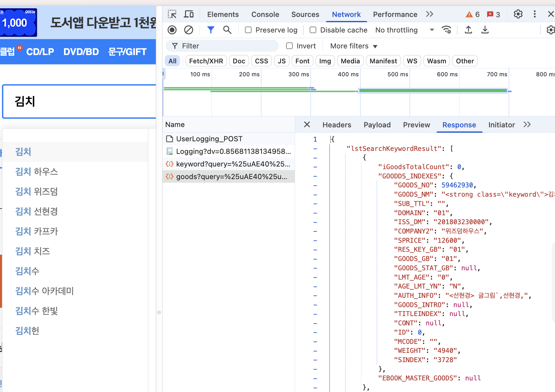Filter requests by JS
555x392 pixels.
[x=281, y=61]
